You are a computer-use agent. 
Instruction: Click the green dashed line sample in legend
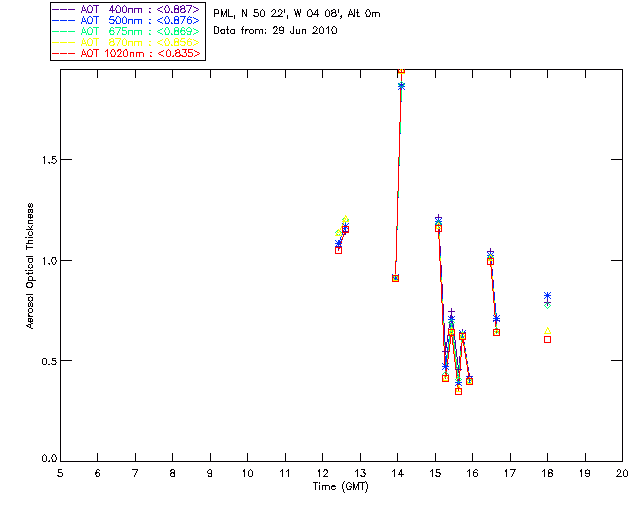(x=64, y=31)
